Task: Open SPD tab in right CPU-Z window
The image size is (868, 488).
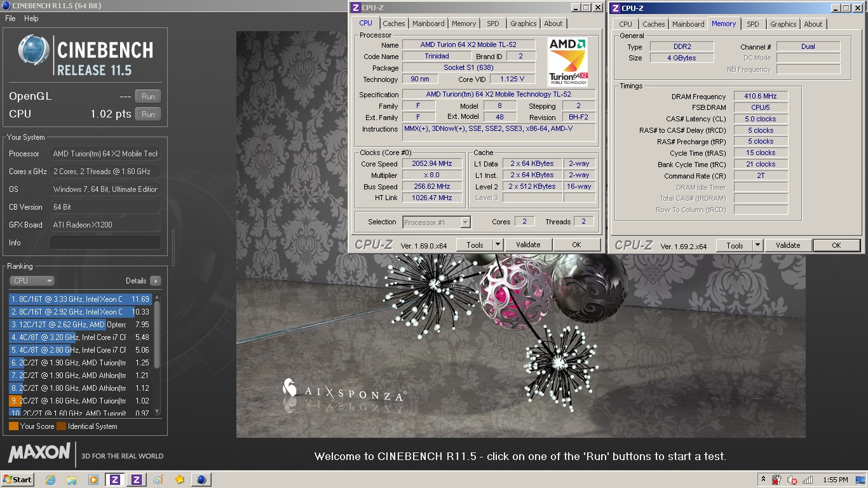Action: coord(753,24)
